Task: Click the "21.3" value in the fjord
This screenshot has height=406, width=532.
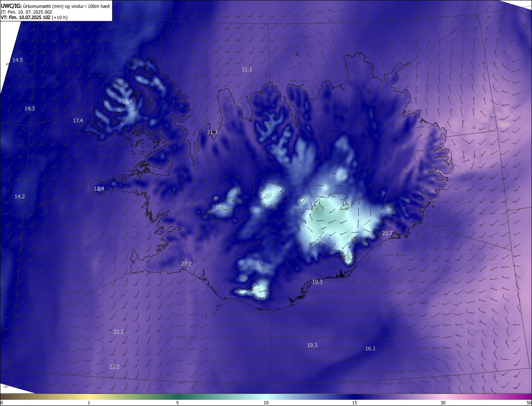Action: coord(212,132)
